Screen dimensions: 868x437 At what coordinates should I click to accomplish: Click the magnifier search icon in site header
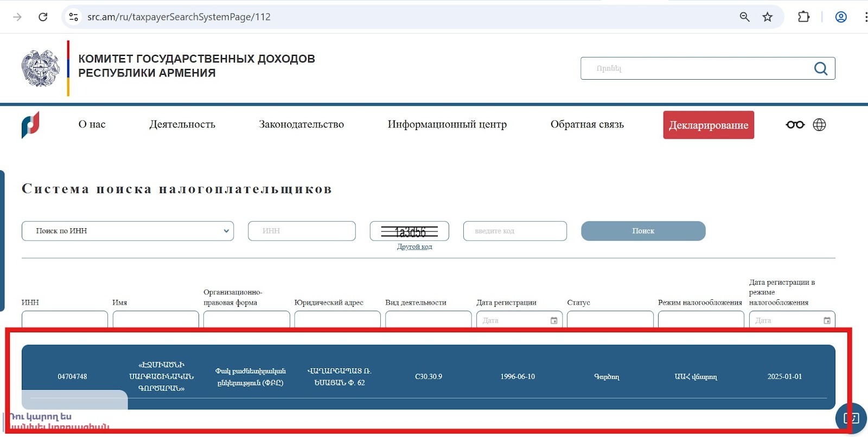pos(820,68)
